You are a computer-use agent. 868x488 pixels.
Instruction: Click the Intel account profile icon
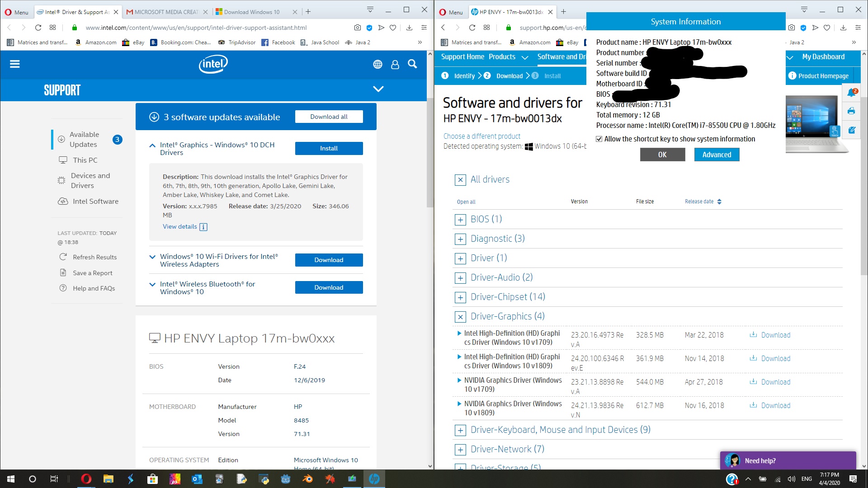395,64
